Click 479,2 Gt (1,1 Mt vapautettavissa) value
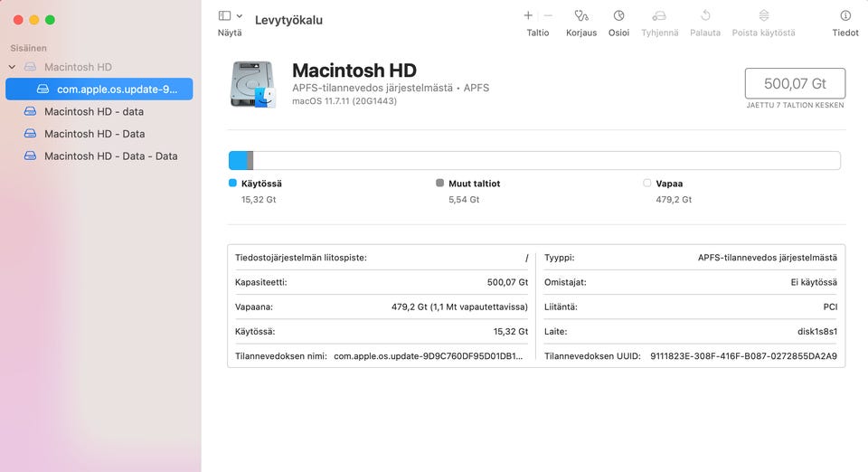868x472 pixels. click(459, 307)
